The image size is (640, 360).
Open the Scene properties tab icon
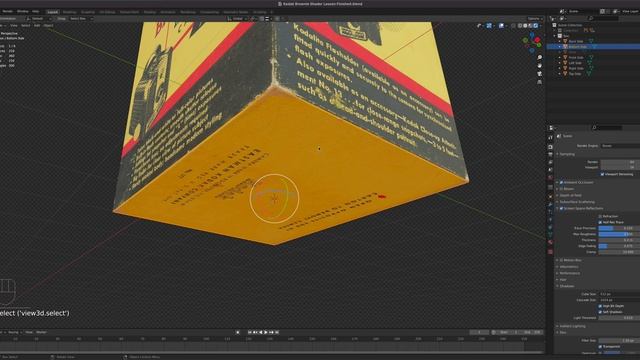pos(550,170)
